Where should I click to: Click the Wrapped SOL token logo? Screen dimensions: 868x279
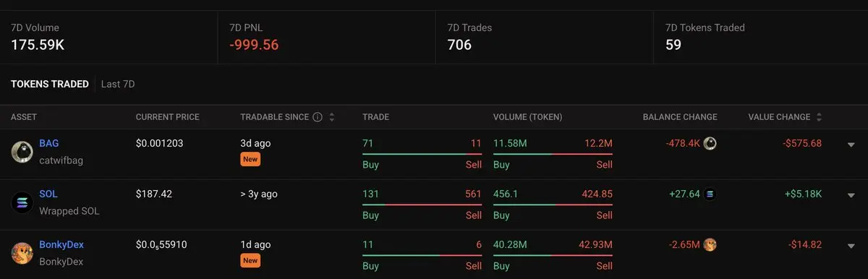[x=22, y=202]
